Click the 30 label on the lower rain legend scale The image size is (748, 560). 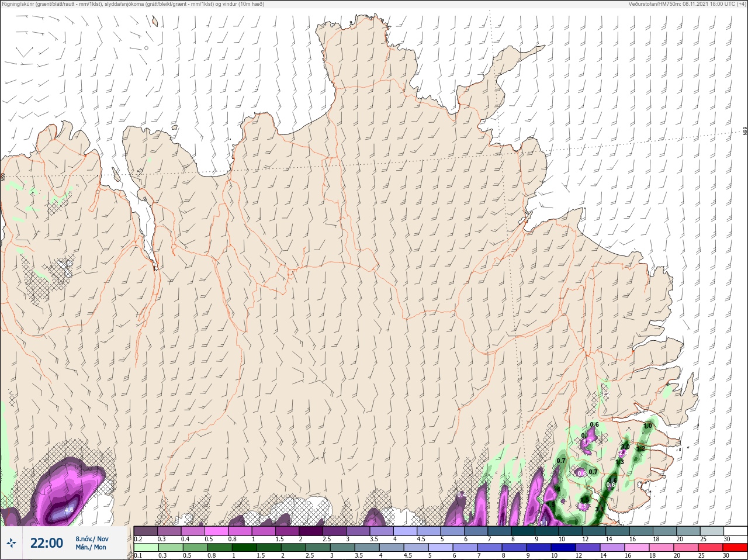pos(726,555)
